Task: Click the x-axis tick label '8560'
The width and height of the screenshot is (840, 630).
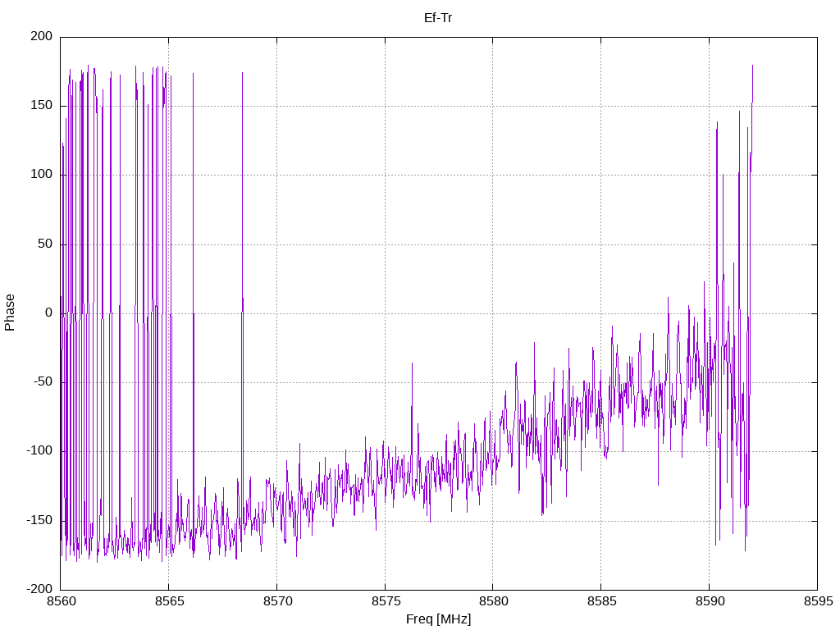Action: pyautogui.click(x=61, y=601)
